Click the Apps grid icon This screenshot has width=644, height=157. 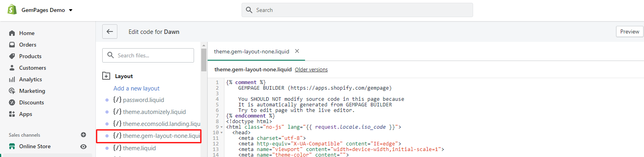point(12,114)
